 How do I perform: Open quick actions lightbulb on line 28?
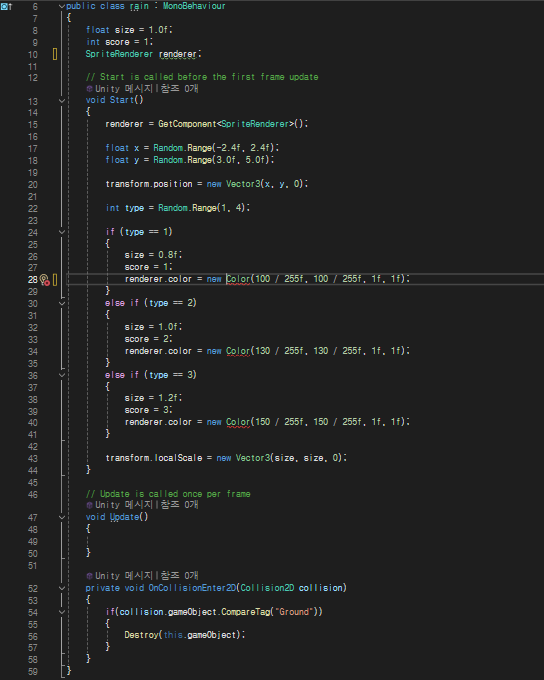44,280
